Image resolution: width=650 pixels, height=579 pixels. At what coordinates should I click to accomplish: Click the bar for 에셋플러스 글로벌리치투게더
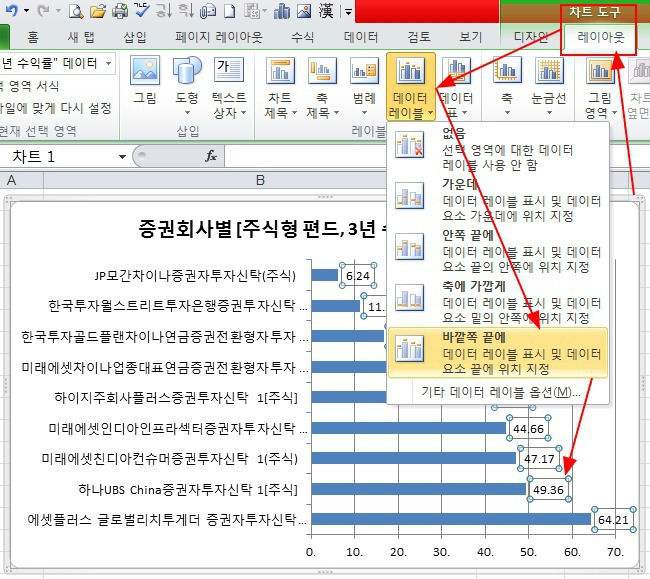[451, 519]
